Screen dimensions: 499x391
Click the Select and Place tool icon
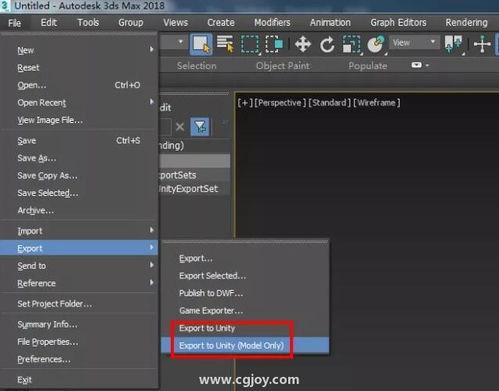point(376,44)
